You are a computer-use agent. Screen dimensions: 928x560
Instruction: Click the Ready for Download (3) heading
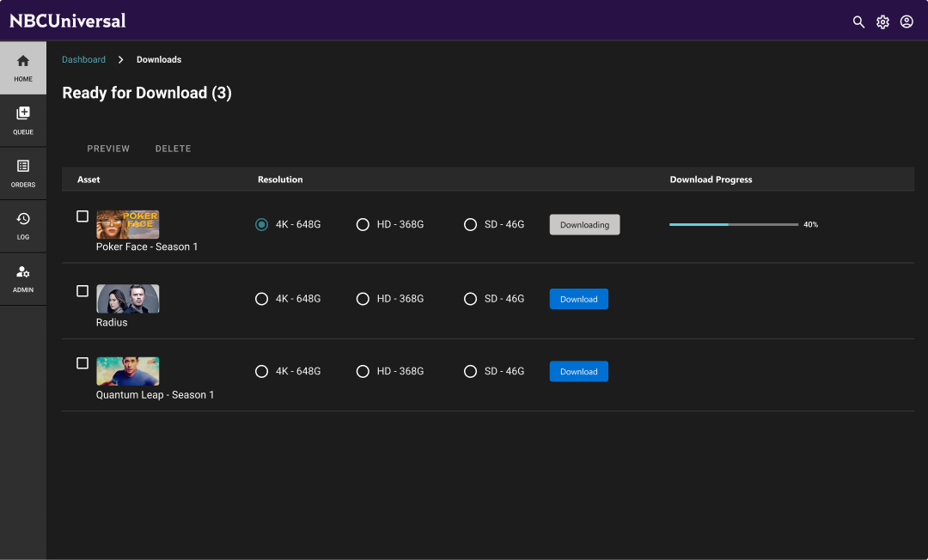(x=147, y=94)
